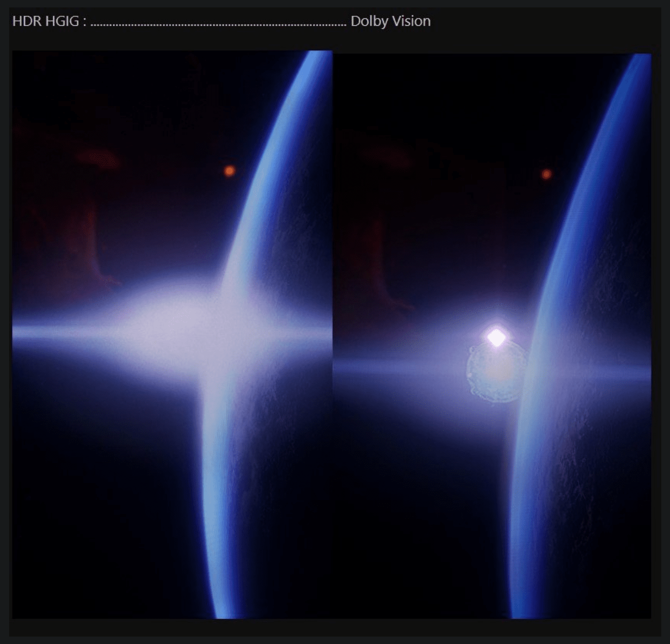Open the left HDR HGIG comparison image
670x644 pixels.
click(172, 334)
